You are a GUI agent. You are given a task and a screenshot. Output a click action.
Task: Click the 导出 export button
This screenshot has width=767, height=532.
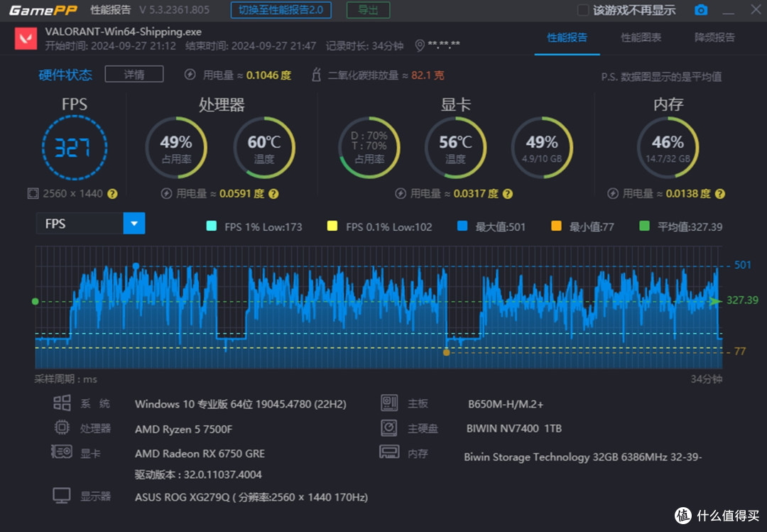(369, 10)
